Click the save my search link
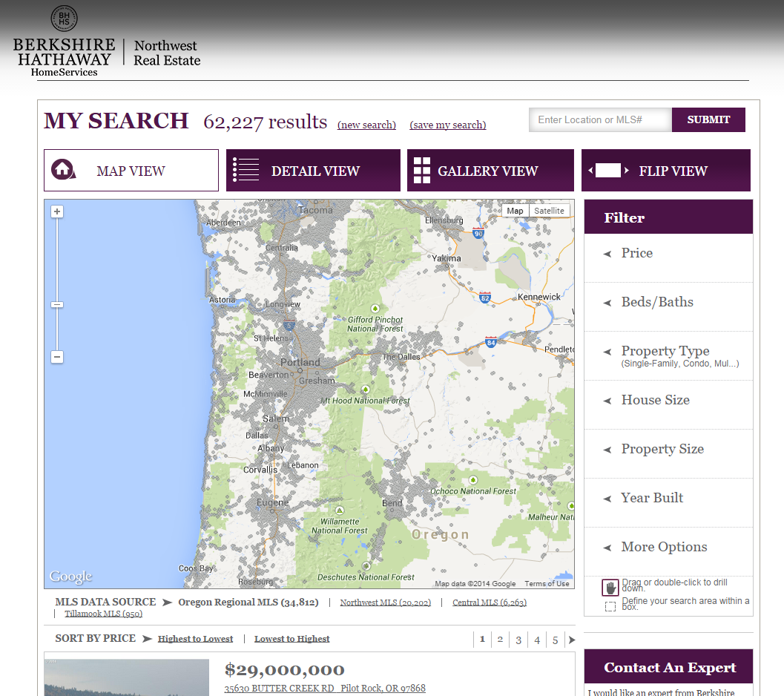Screen dimensions: 784x696 (447, 125)
